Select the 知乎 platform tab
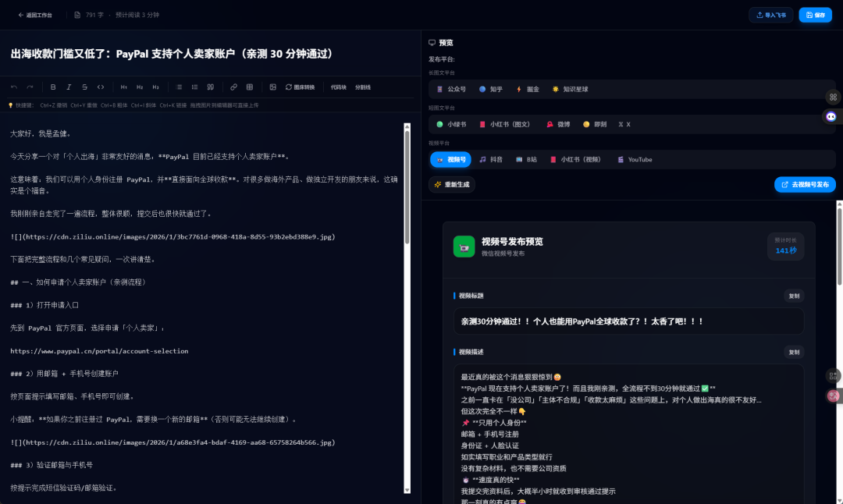 (491, 89)
